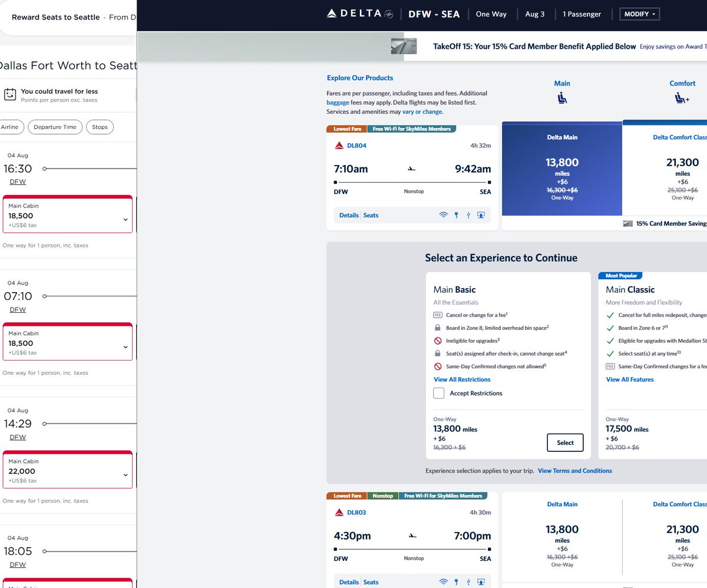
Task: Click 'Select an Experience to Continue' heading
Action: coord(501,258)
